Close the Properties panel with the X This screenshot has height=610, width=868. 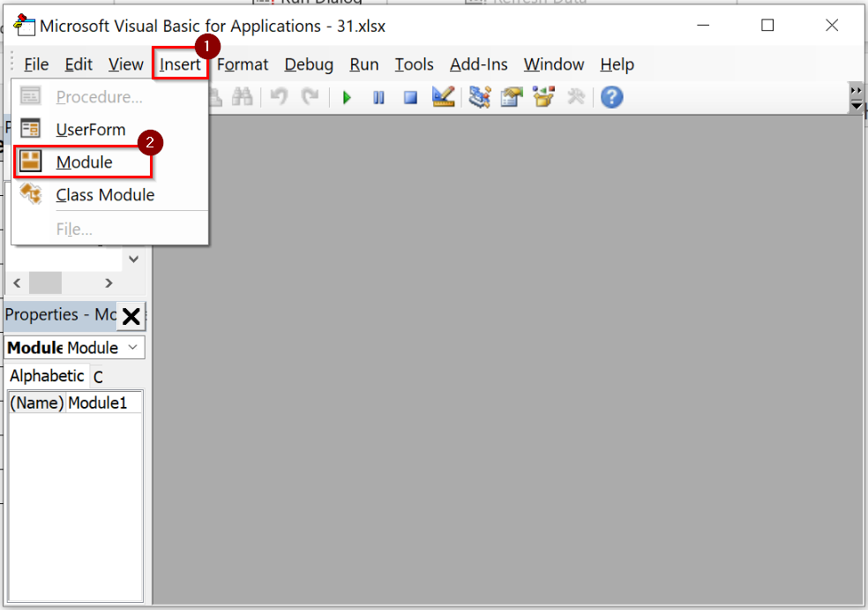pyautogui.click(x=131, y=316)
